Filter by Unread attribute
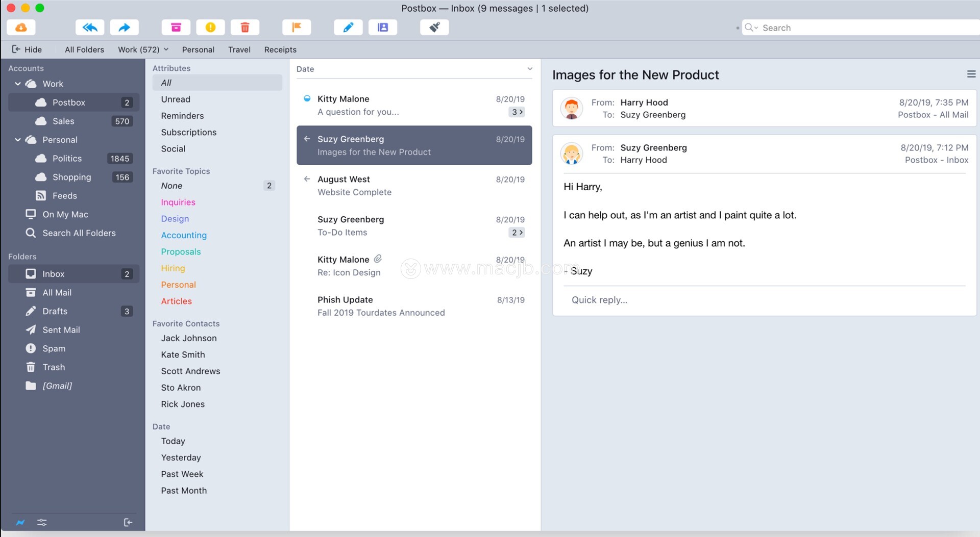This screenshot has height=537, width=980. coord(176,99)
